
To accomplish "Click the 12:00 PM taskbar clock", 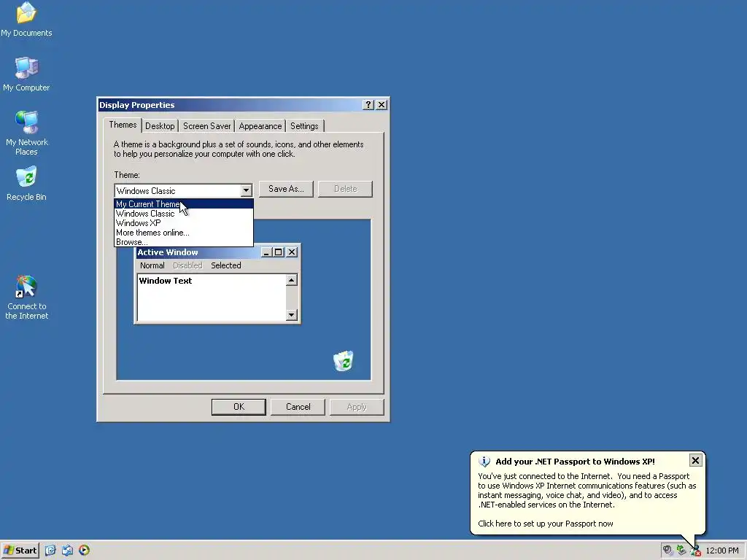I will pyautogui.click(x=722, y=551).
